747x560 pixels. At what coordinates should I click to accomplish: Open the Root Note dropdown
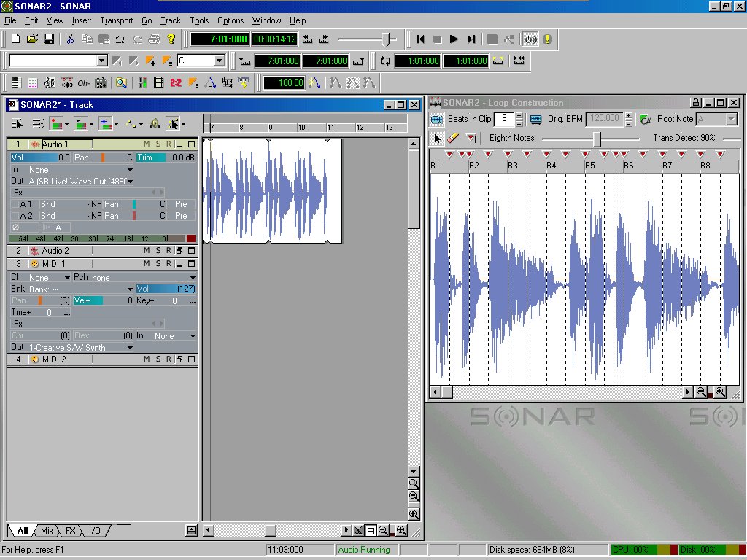731,119
